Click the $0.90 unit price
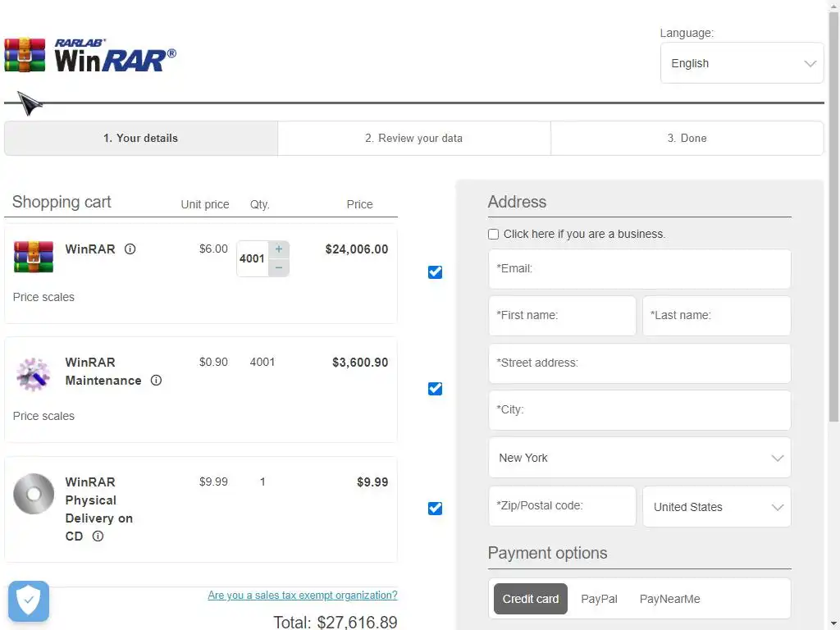 213,362
